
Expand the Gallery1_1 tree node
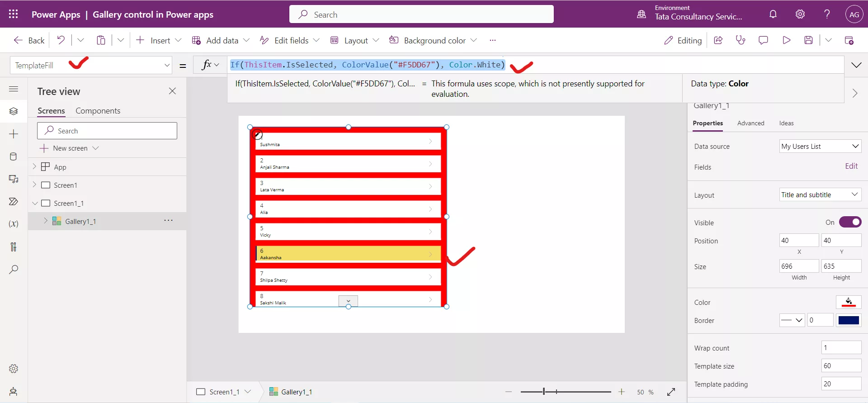point(46,221)
